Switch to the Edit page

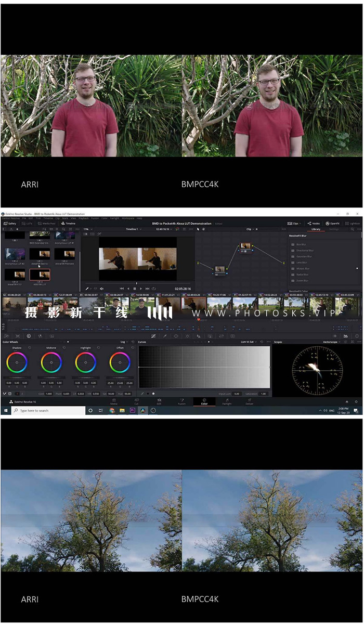tap(159, 402)
